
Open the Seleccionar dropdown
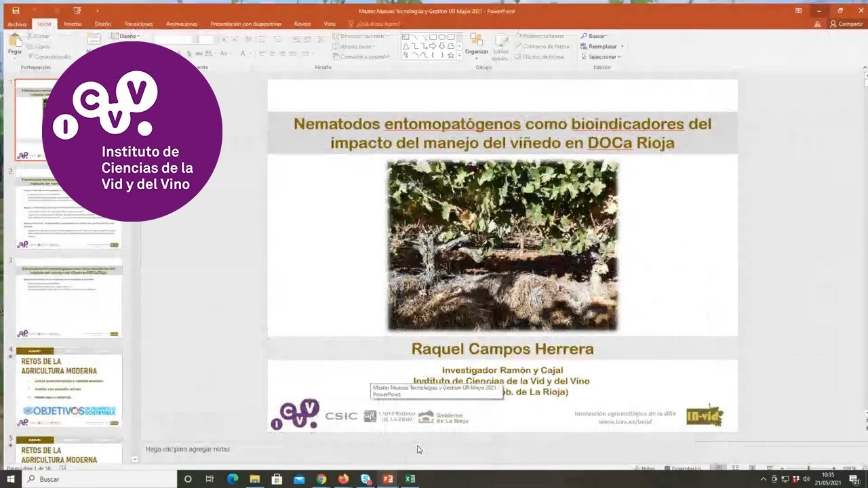coord(600,57)
